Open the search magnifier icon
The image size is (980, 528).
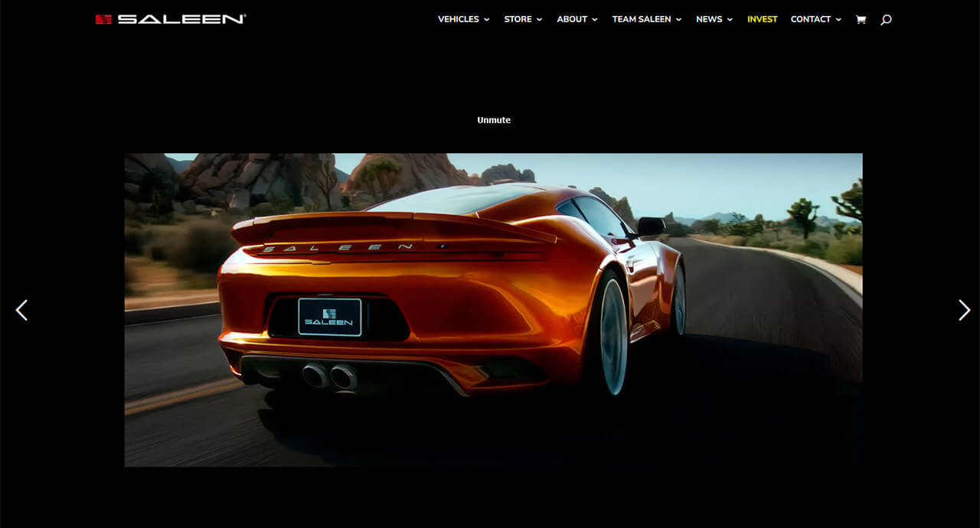click(x=886, y=20)
